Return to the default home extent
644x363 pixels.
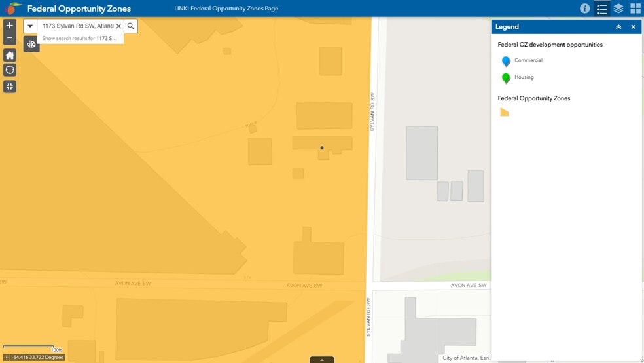point(9,55)
